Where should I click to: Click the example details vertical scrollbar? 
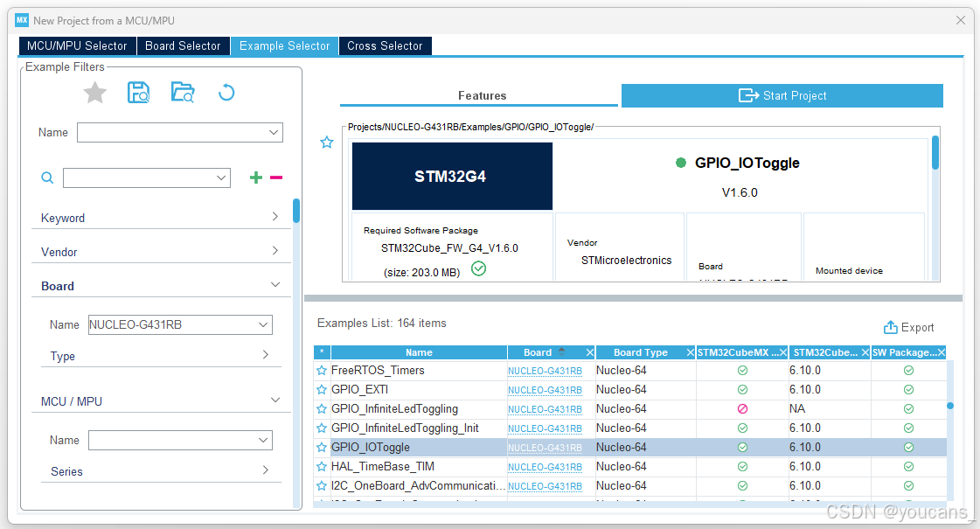click(935, 152)
